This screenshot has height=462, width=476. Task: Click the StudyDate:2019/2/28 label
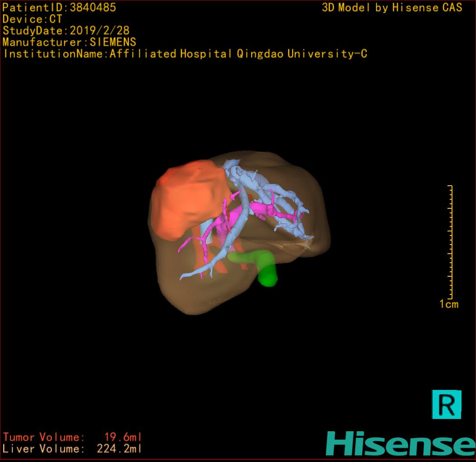tap(66, 31)
